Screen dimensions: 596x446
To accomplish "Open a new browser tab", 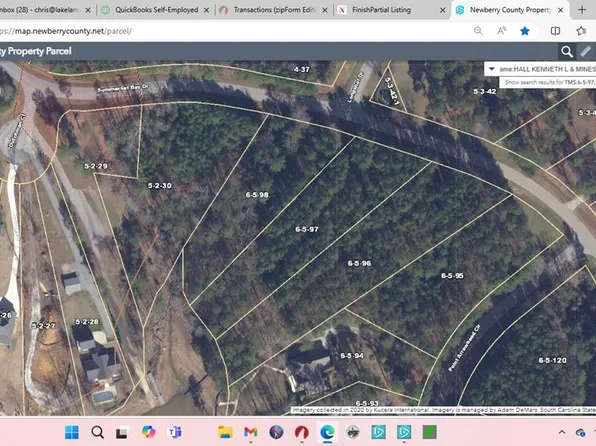I will point(582,10).
